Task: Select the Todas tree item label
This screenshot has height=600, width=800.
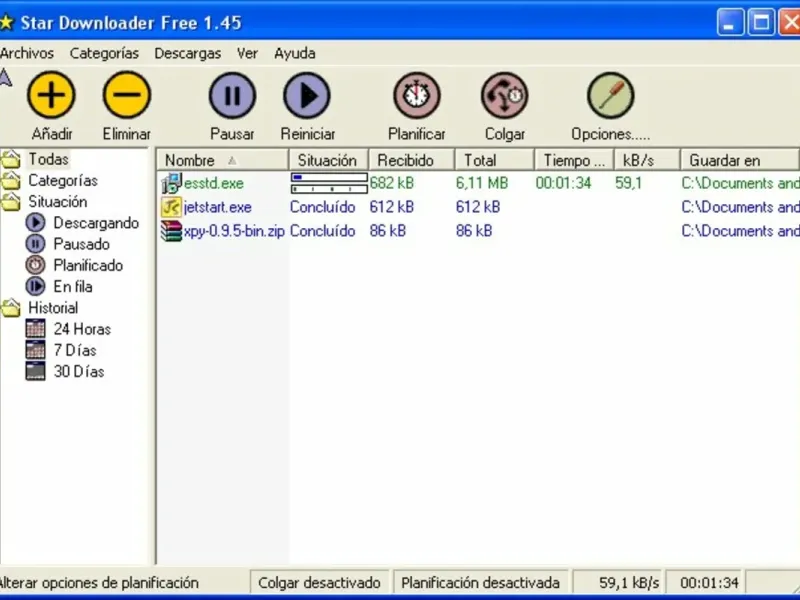Action: tap(48, 159)
